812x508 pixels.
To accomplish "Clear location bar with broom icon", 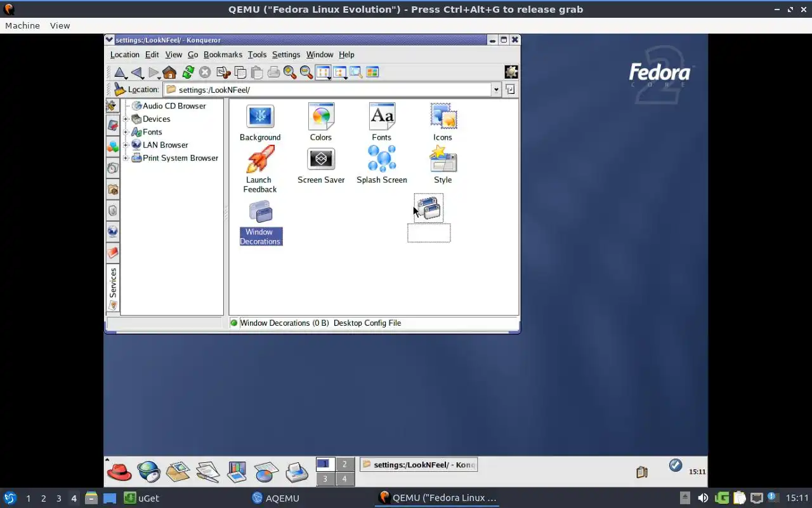I will point(119,90).
